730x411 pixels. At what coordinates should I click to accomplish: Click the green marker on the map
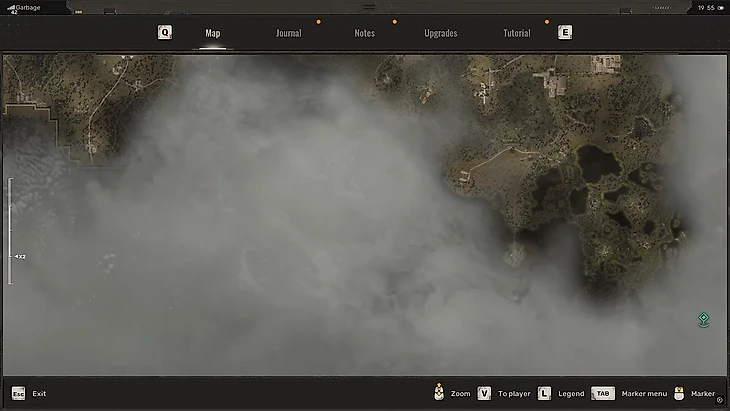703,320
